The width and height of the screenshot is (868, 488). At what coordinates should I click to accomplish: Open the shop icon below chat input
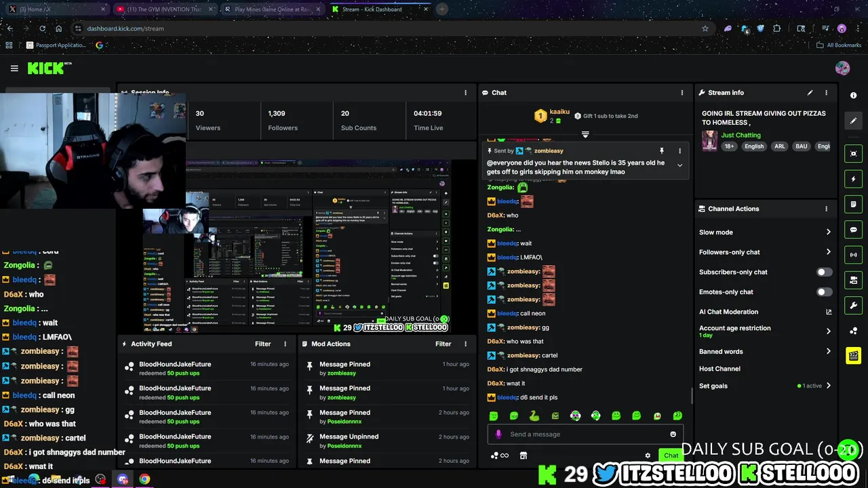tap(524, 455)
